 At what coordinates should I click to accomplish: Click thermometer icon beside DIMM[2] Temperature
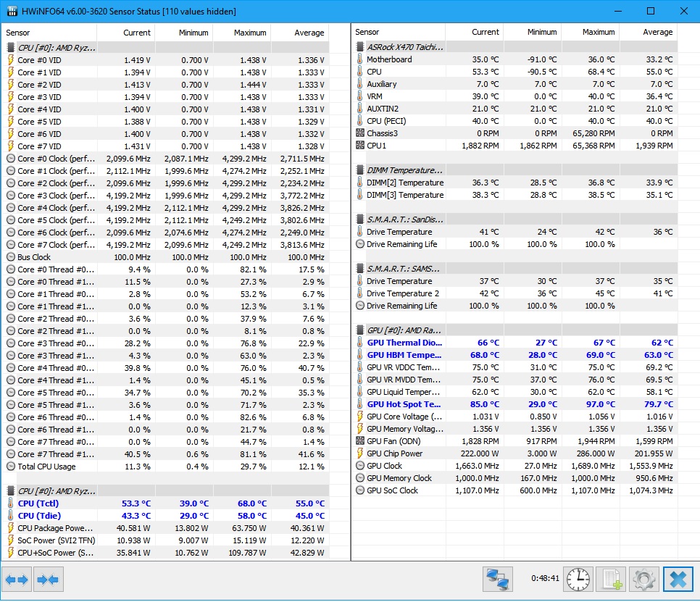pos(360,182)
